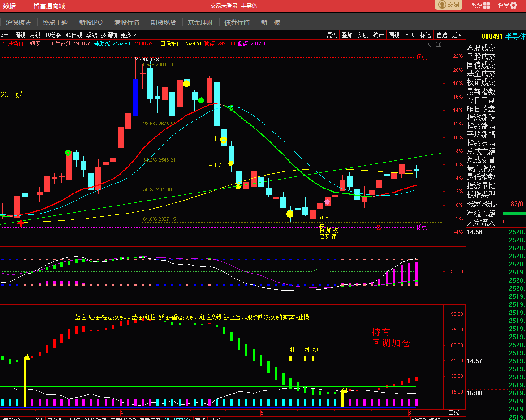This screenshot has height=420, width=526.
Task: Click the green S sell signal marker
Action: pyautogui.click(x=231, y=108)
